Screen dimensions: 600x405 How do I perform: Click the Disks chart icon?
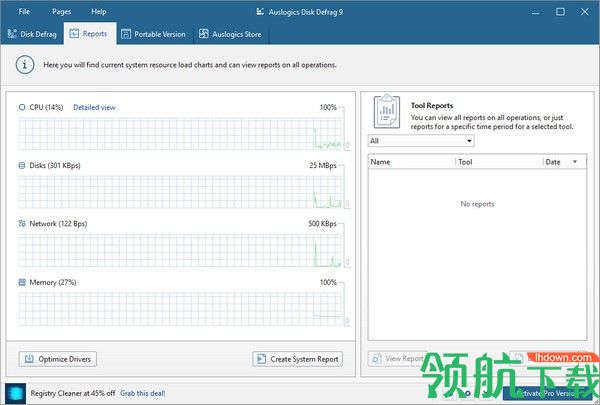pyautogui.click(x=22, y=165)
